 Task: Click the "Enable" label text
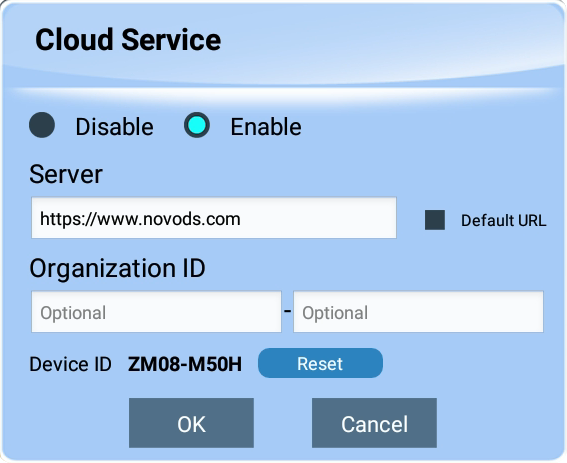[x=266, y=127]
